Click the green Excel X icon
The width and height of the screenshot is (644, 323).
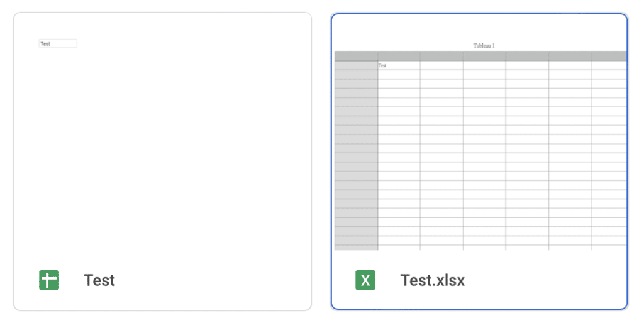(x=365, y=280)
